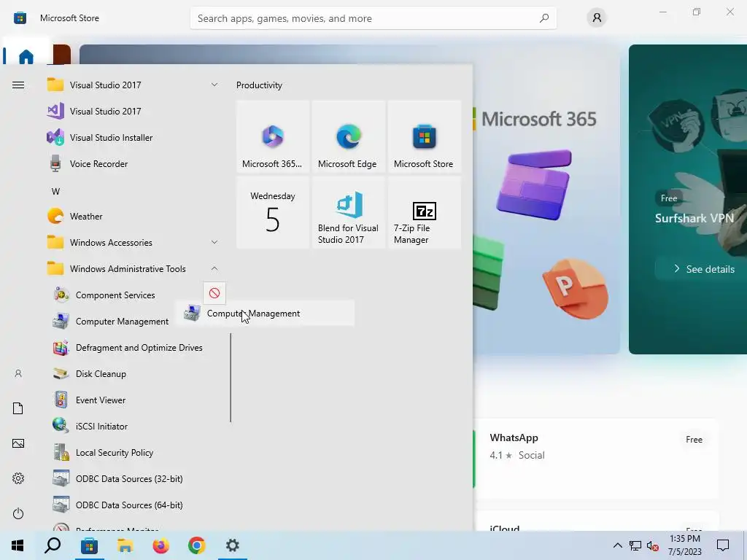Click the Free label on WhatsApp card

[694, 440]
